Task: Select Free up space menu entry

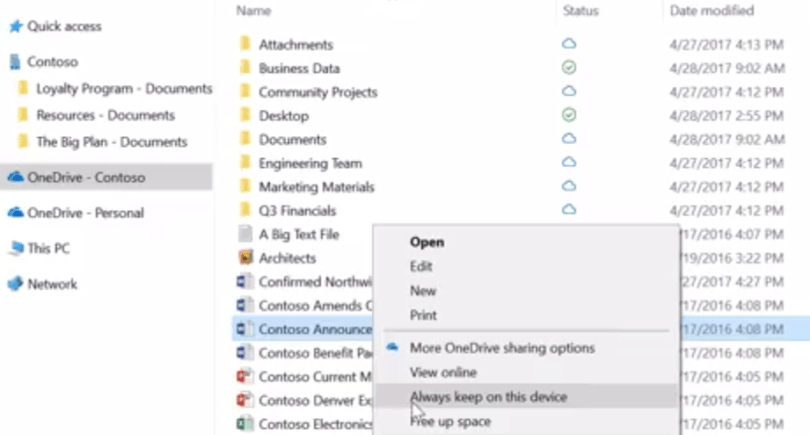Action: point(450,422)
